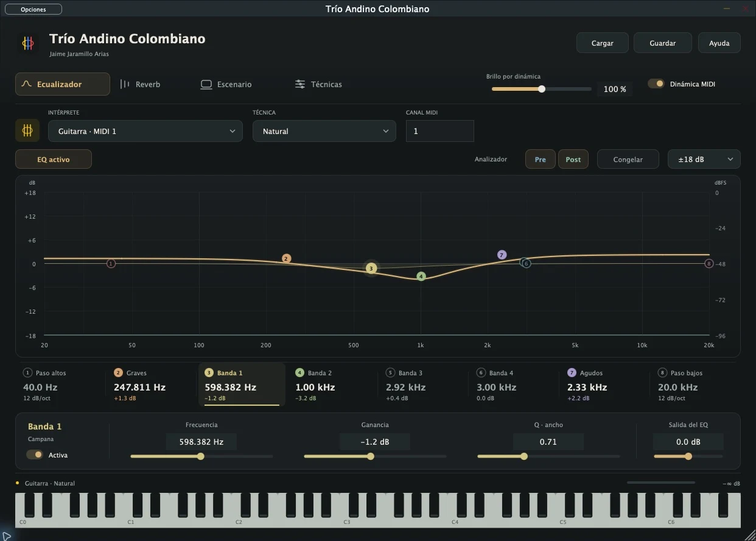Toggle the Dinámica MIDI switch
The height and width of the screenshot is (541, 756).
point(656,84)
